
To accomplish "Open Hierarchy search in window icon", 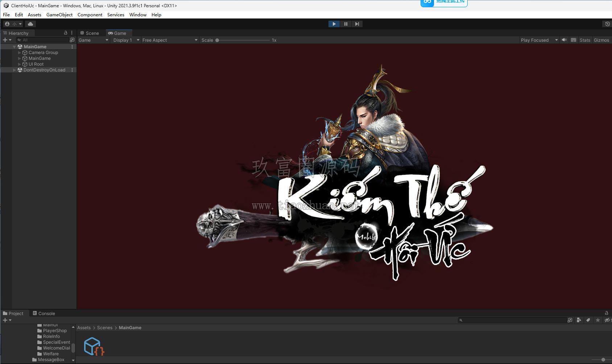I will point(72,40).
